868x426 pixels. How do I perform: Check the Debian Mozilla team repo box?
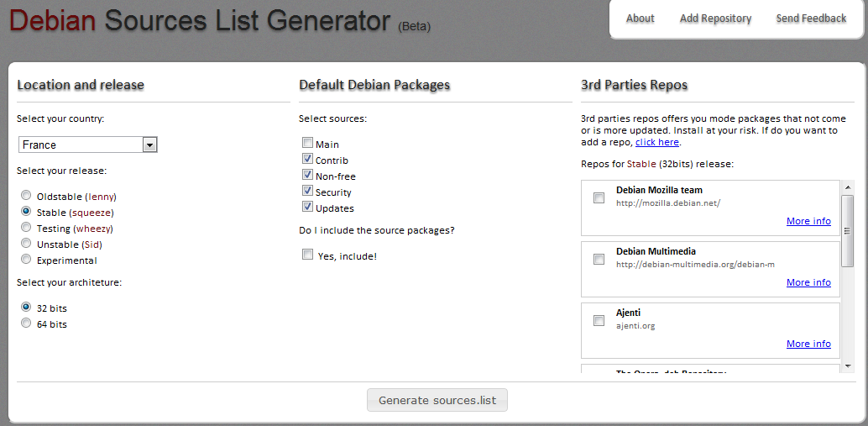click(x=599, y=198)
